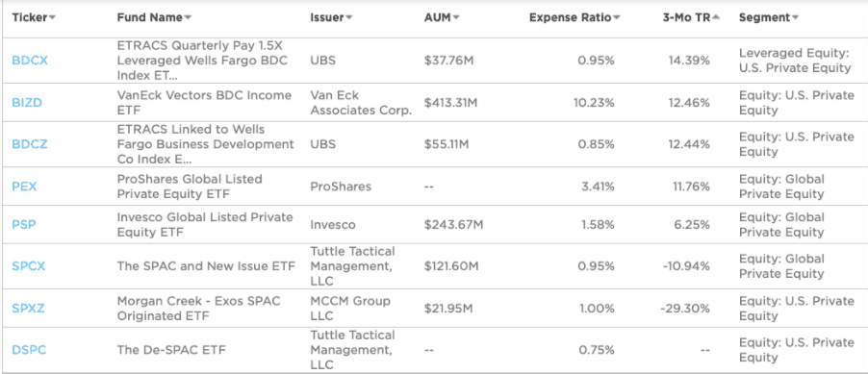Sort by Issuer column header

point(331,17)
